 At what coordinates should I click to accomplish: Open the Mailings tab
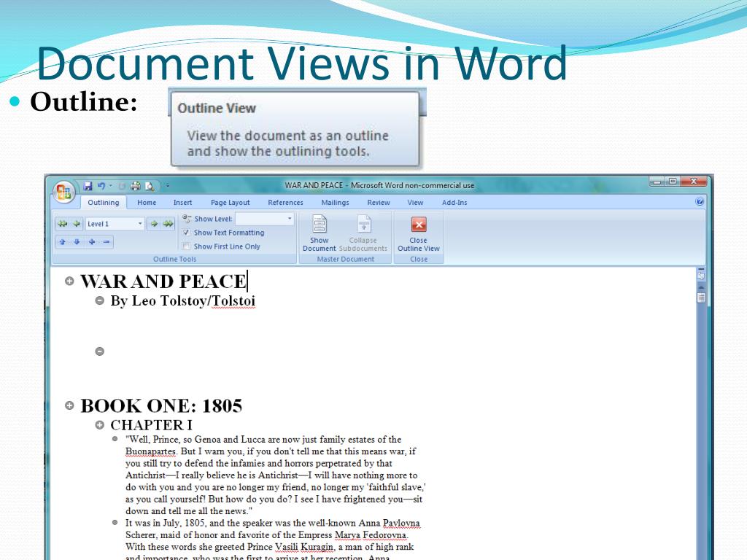[335, 203]
